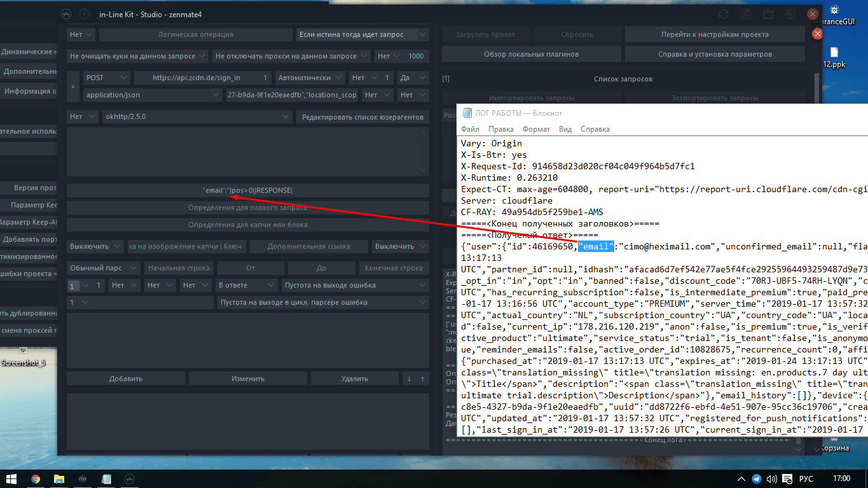
Task: Click 'Обзор локальных плагинов' button
Action: tap(531, 54)
